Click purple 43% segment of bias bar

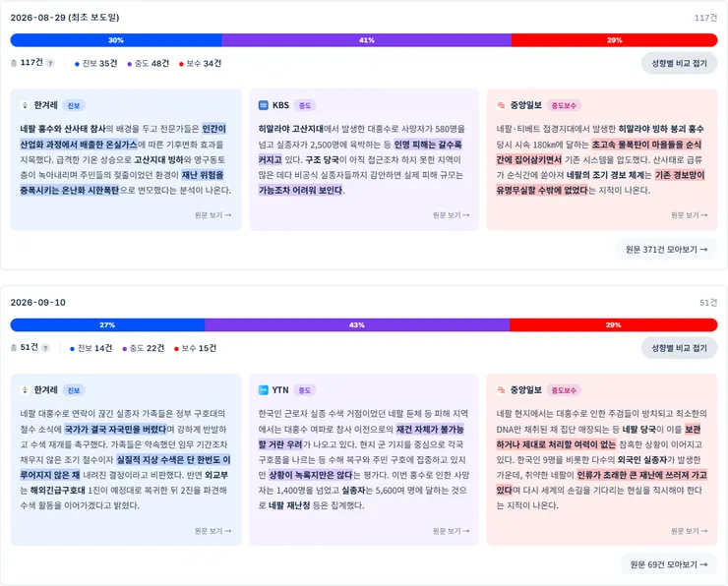tap(357, 325)
